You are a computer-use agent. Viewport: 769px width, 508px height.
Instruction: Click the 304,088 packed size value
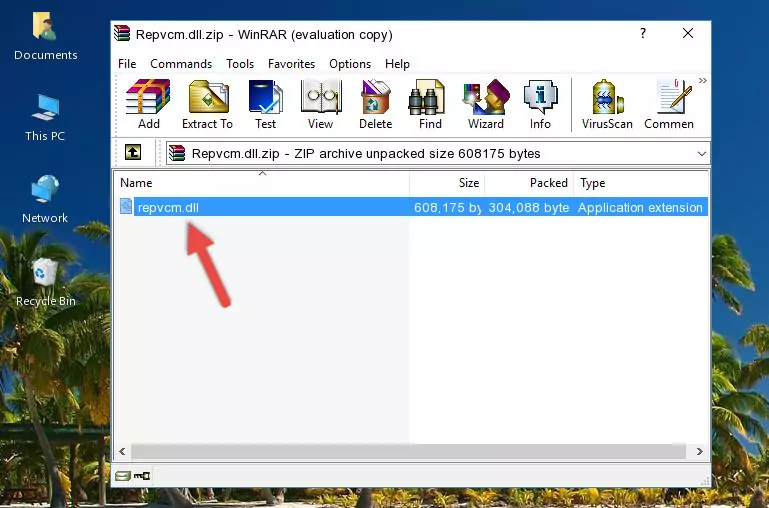coord(529,207)
